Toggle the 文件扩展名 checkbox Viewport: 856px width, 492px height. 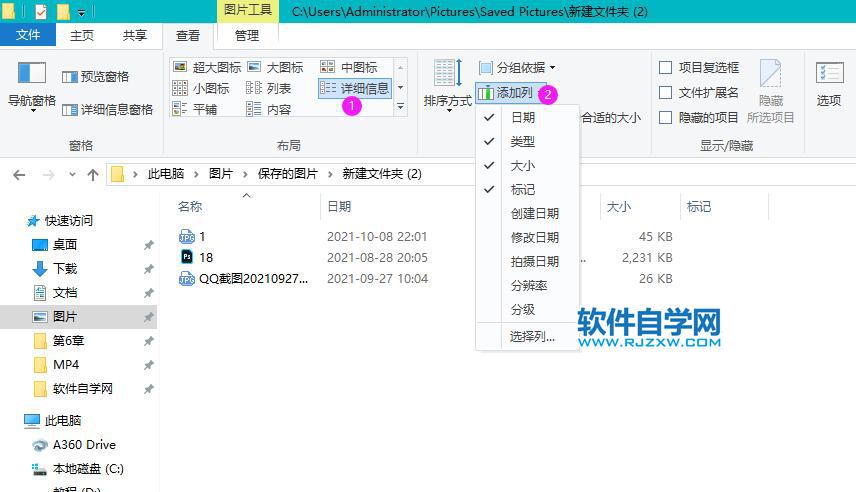[666, 92]
